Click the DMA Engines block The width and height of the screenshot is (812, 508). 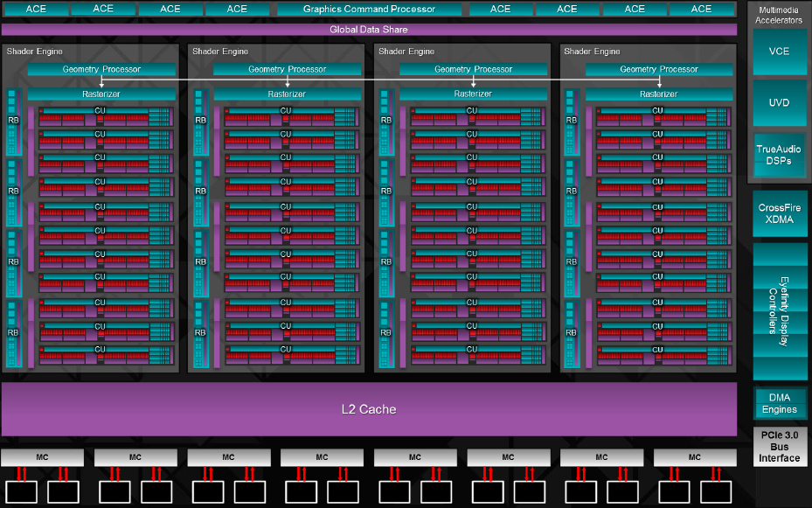click(779, 404)
